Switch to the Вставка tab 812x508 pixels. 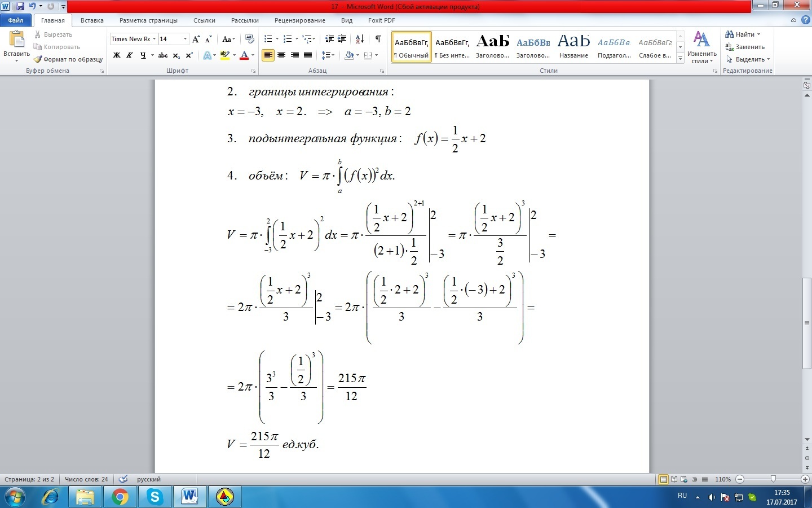92,20
